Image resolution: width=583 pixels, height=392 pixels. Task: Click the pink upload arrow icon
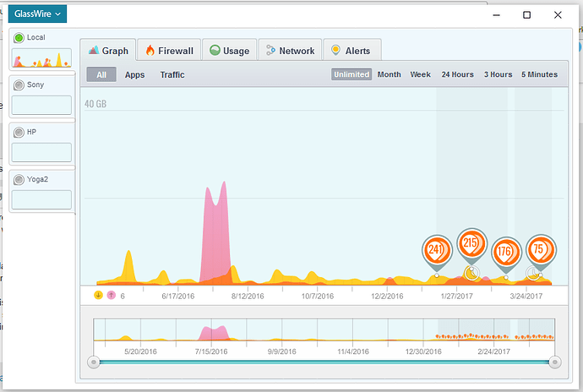click(110, 296)
